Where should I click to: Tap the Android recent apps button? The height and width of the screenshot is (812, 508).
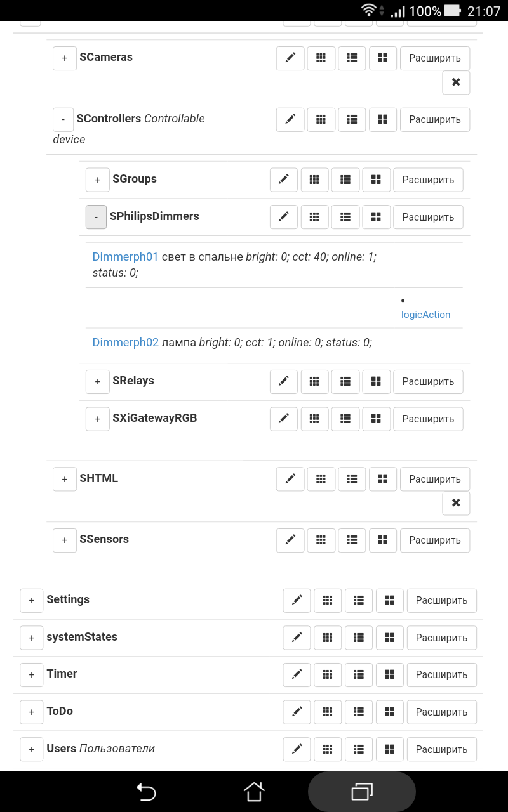[x=362, y=792]
